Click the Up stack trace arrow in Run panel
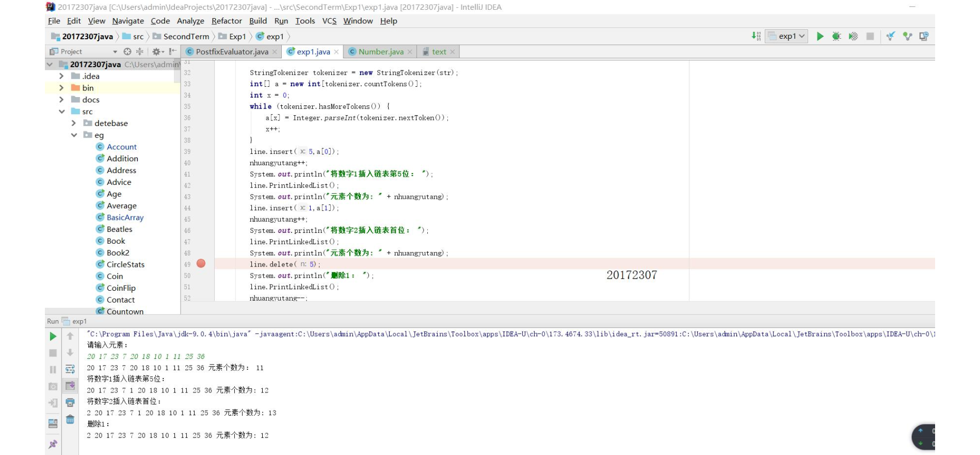 coord(70,336)
